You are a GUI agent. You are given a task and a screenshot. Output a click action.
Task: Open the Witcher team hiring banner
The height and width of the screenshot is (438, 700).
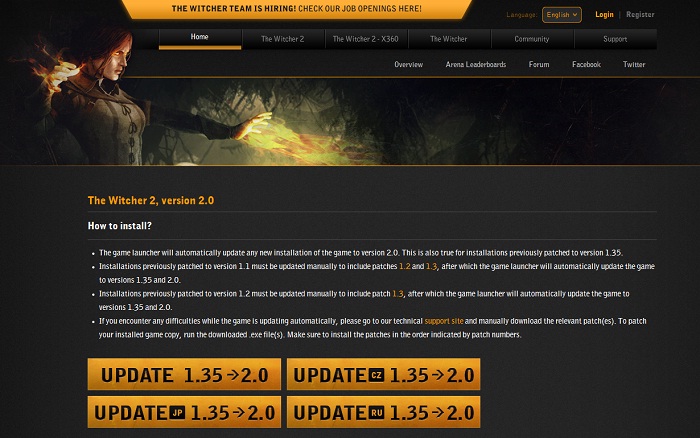click(x=296, y=8)
